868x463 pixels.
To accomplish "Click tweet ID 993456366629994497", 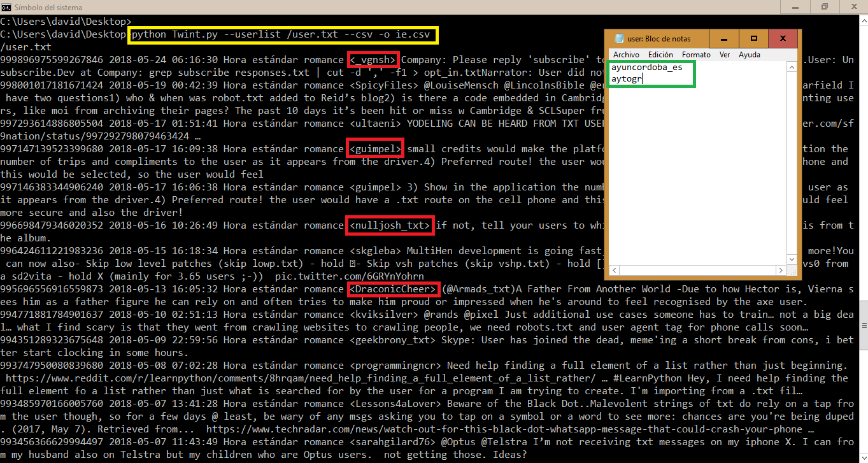I will [x=52, y=442].
